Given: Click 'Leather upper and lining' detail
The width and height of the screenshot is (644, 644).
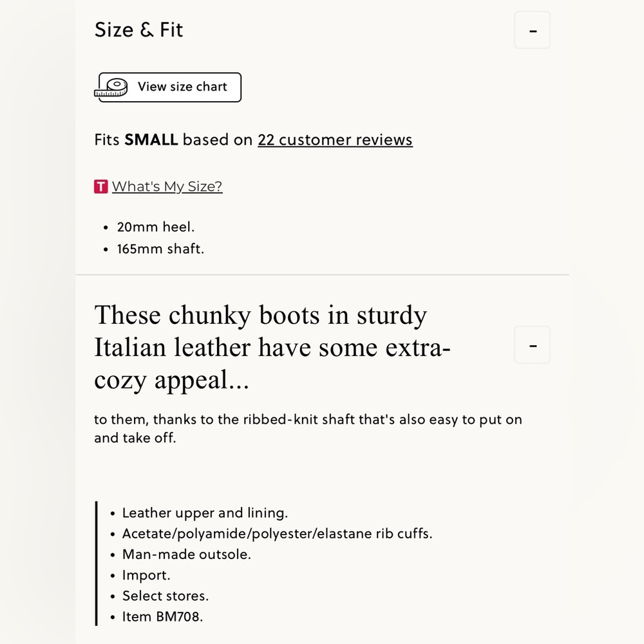Looking at the screenshot, I should pos(205,513).
